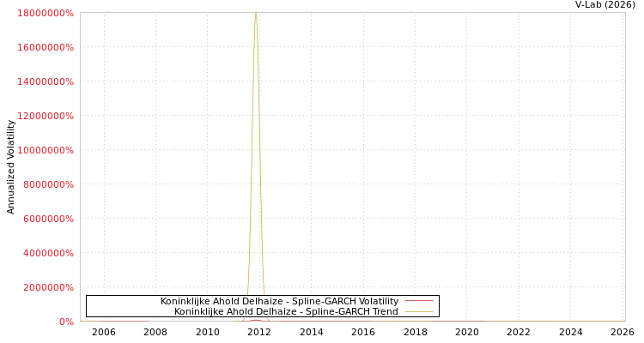Click the 2026 x-axis year label

pyautogui.click(x=623, y=332)
